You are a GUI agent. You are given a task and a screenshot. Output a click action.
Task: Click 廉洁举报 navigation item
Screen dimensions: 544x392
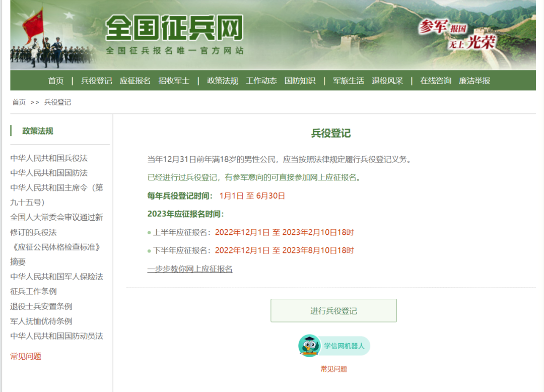point(474,81)
